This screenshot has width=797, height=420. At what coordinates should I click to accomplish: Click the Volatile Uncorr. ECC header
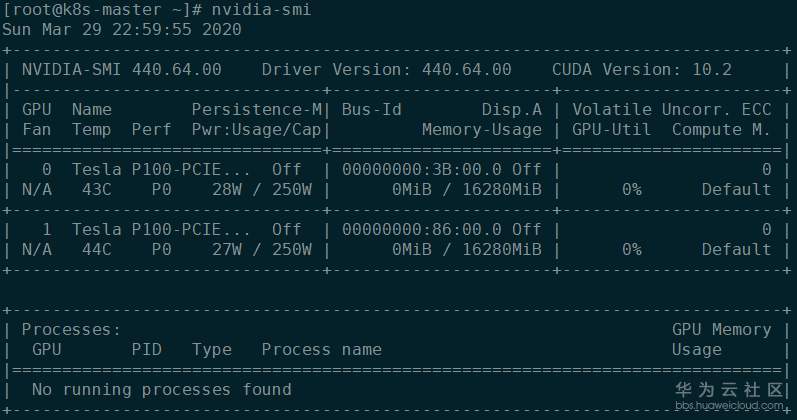pos(671,109)
